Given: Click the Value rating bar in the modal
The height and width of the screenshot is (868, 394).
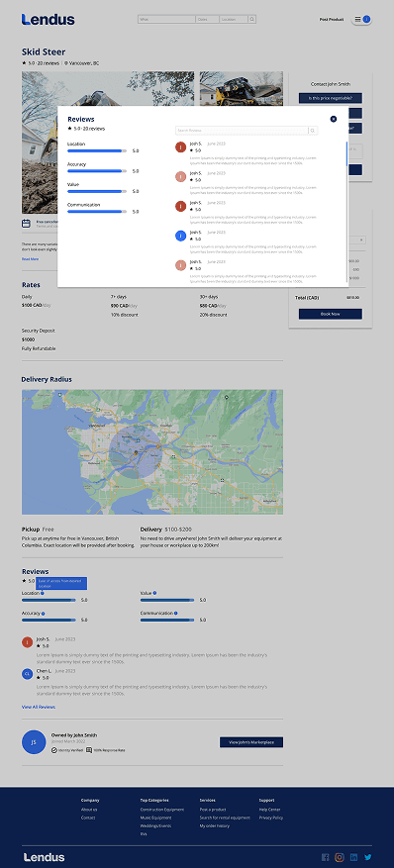Looking at the screenshot, I should coord(97,191).
